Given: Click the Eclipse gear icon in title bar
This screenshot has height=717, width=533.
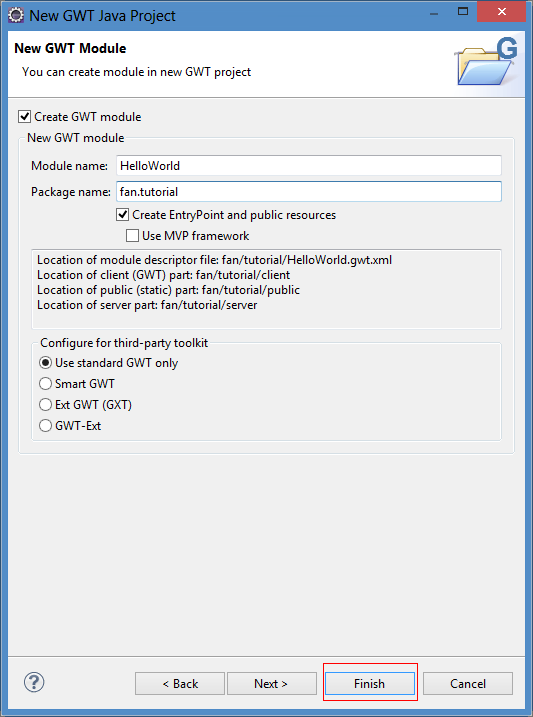Looking at the screenshot, I should coord(16,15).
